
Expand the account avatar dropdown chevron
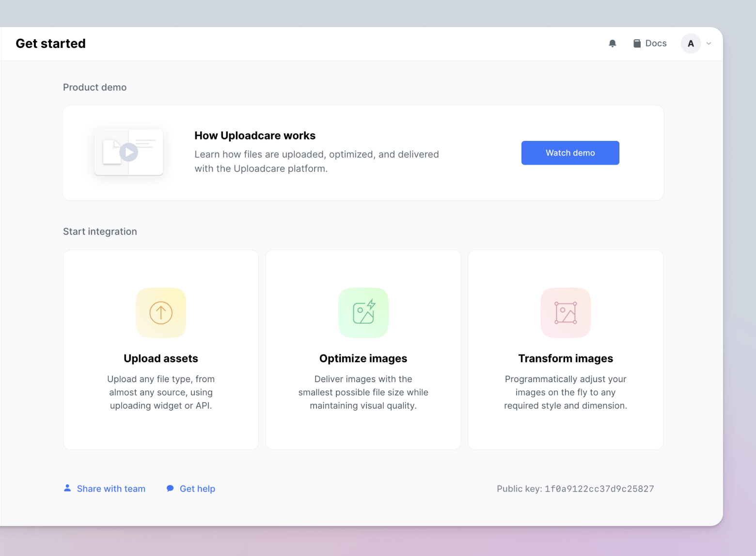click(708, 44)
